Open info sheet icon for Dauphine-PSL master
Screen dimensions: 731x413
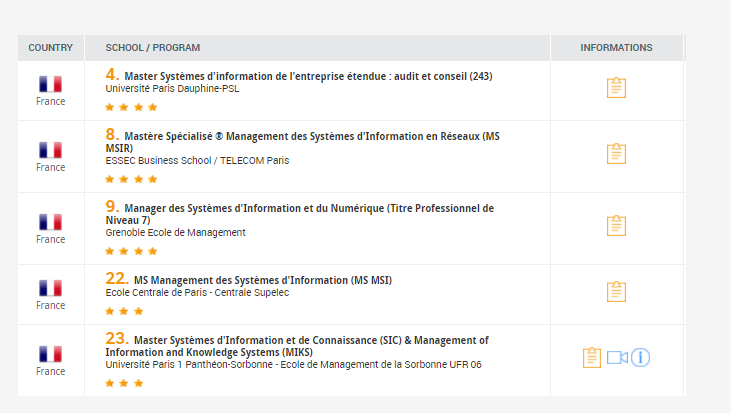616,88
